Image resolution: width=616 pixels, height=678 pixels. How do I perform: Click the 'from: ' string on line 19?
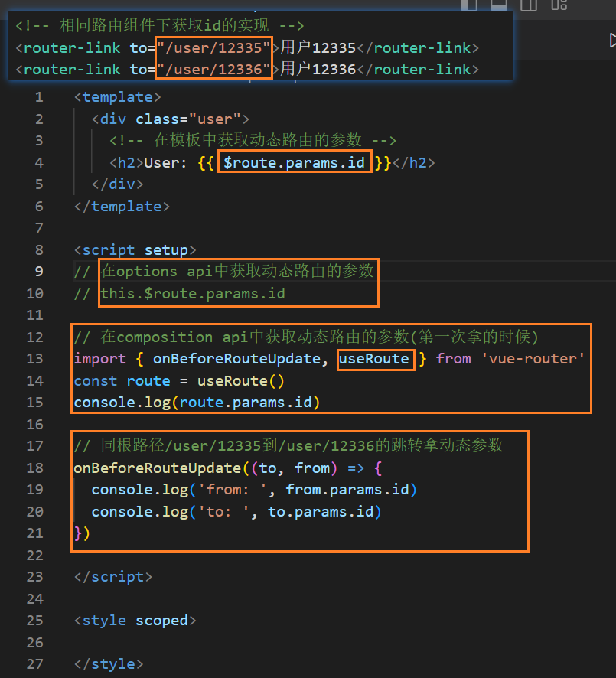coord(232,490)
